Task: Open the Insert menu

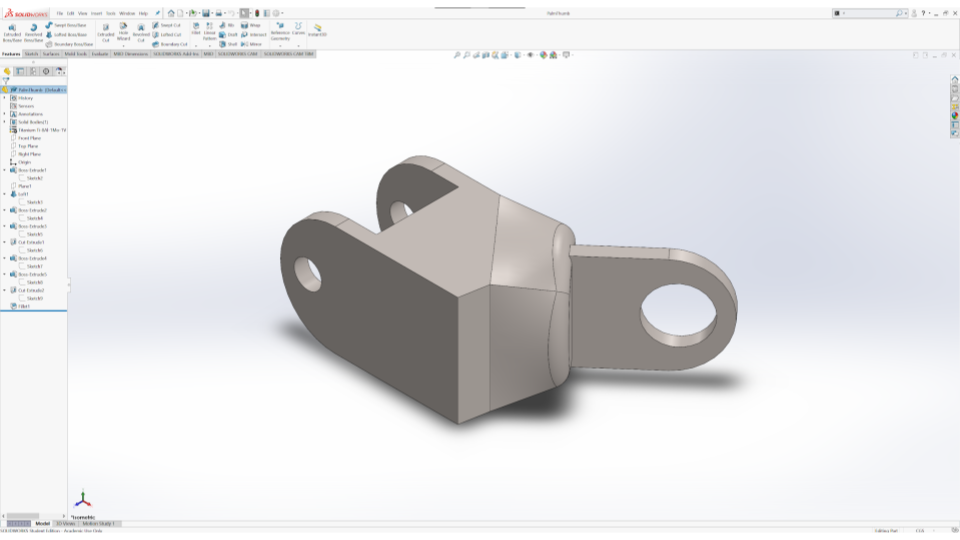Action: [97, 13]
